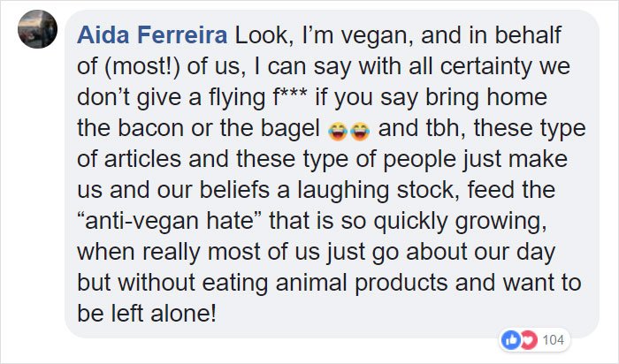Click the Aida Ferreira name link

pyautogui.click(x=152, y=35)
